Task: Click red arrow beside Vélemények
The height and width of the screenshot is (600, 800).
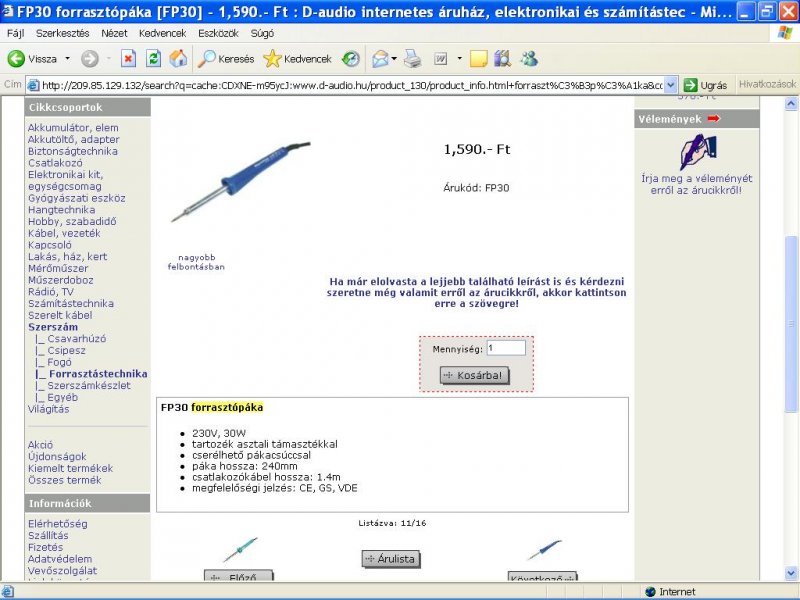Action: pos(714,118)
